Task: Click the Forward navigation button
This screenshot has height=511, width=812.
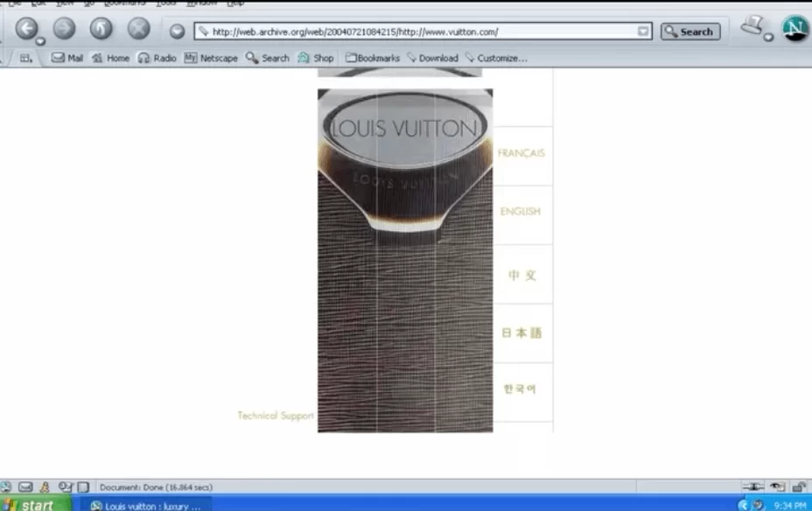Action: tap(64, 29)
